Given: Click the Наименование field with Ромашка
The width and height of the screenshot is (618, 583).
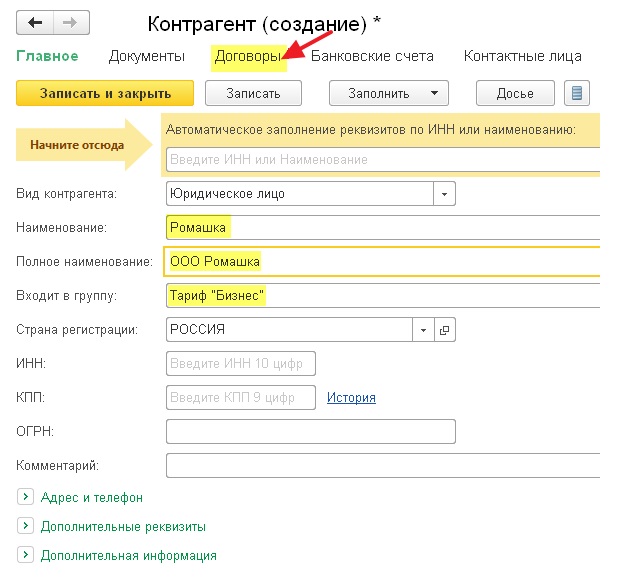Looking at the screenshot, I should [x=383, y=227].
